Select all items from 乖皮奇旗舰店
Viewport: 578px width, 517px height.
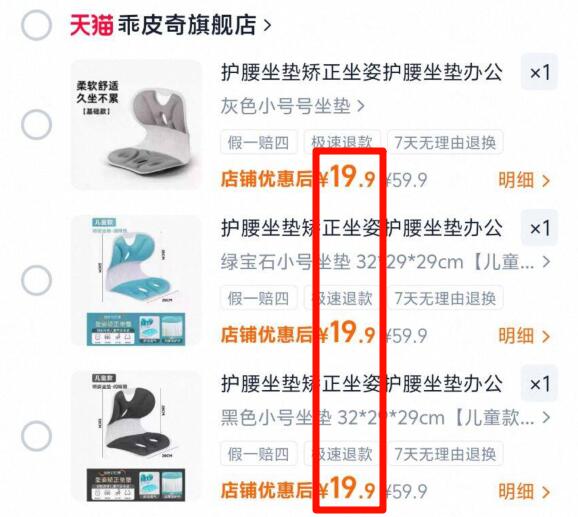(36, 25)
